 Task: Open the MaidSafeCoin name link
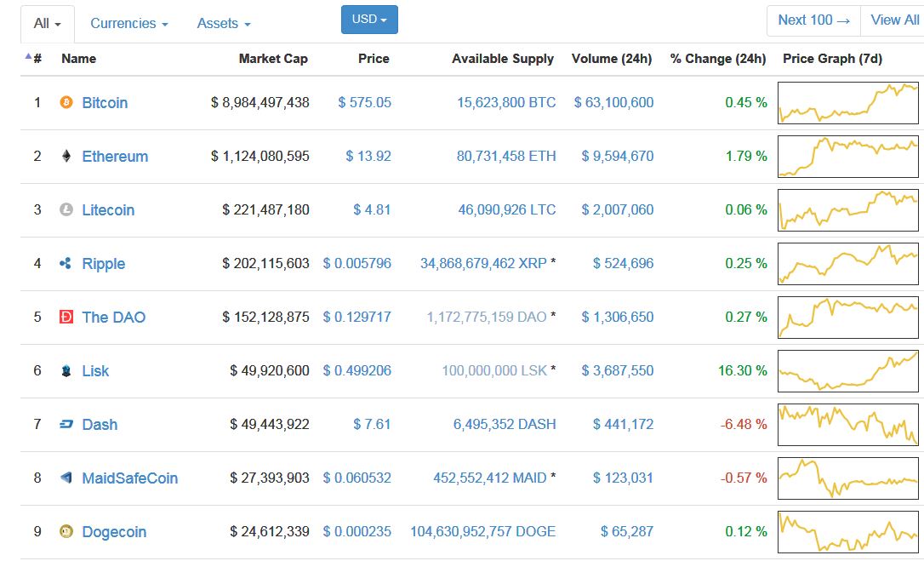[129, 478]
